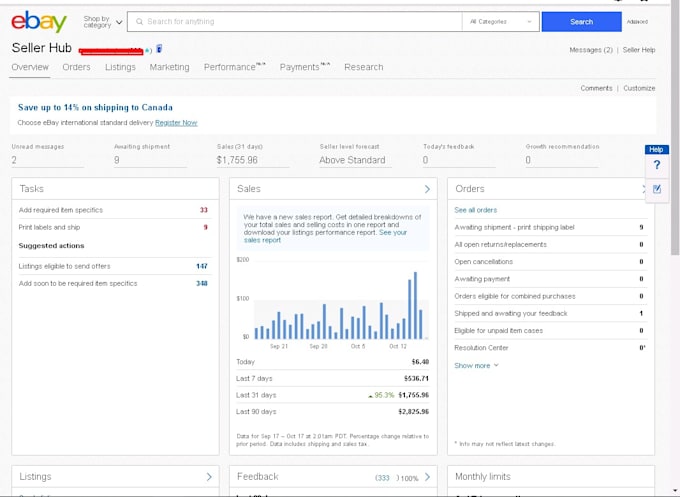Click Awaiting shipment summary value 9
The width and height of the screenshot is (680, 497).
117,160
